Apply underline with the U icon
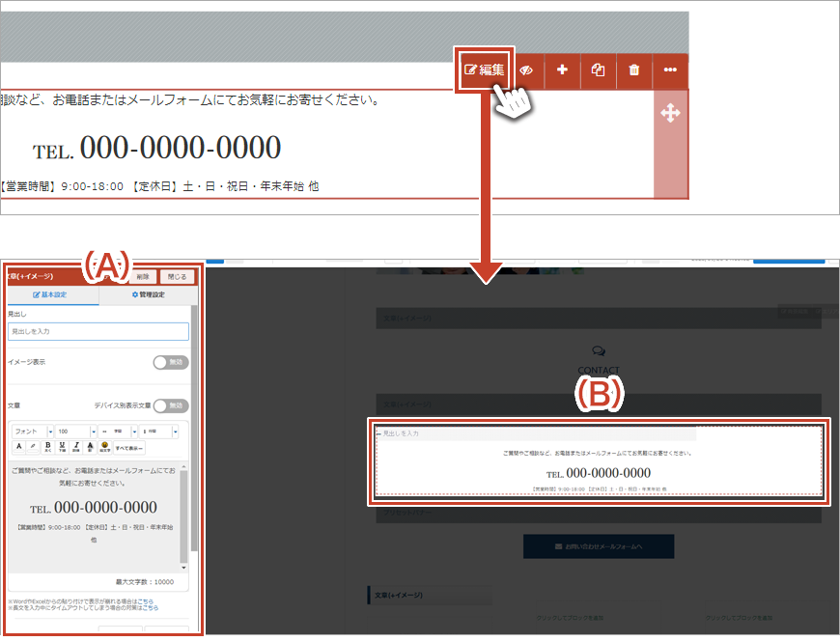Screen dimensions: 840x641 point(62,447)
